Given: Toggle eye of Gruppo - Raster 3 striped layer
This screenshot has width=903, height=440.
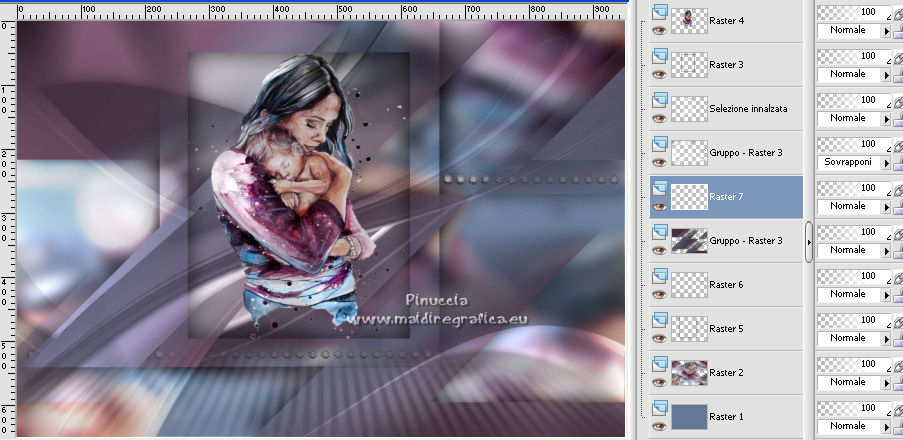Looking at the screenshot, I should [x=659, y=251].
